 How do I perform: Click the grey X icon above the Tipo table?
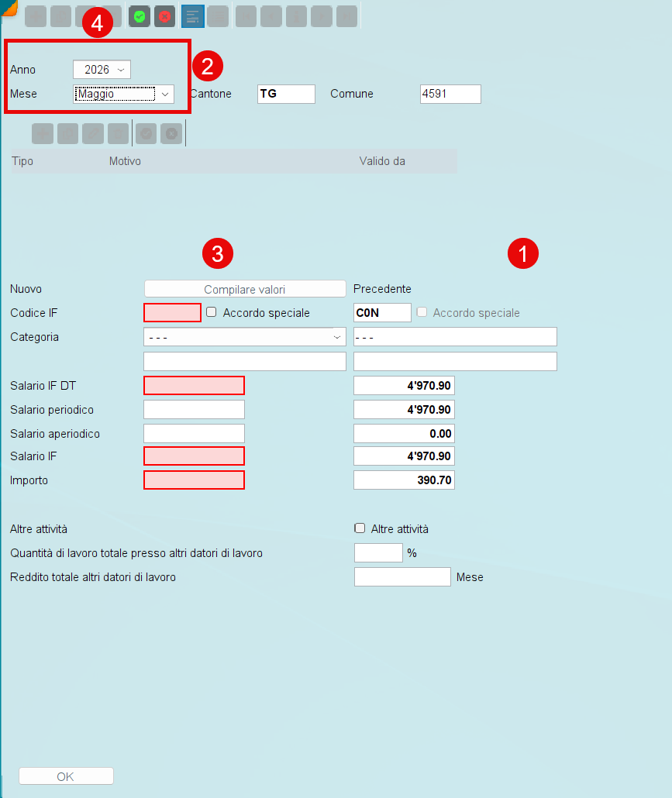[x=171, y=133]
